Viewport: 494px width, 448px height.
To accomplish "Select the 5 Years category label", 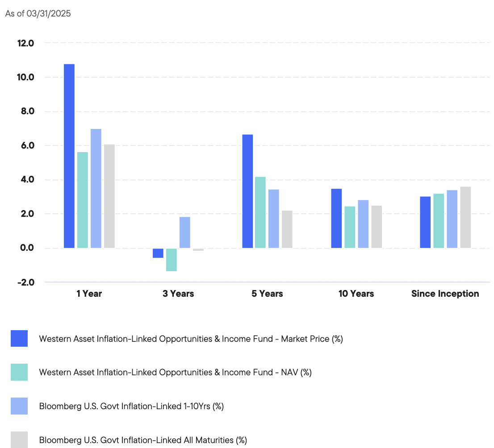I will 267,294.
